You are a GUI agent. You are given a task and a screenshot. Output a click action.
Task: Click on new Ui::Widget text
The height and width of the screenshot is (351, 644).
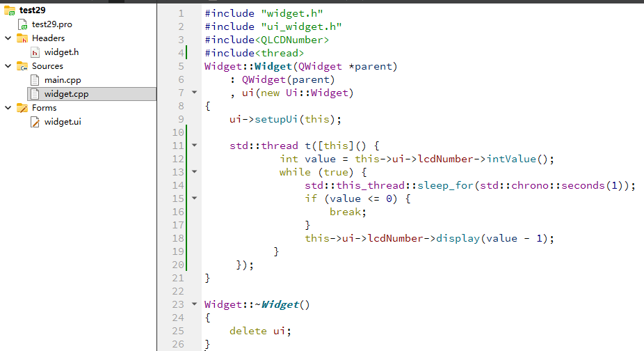point(305,93)
